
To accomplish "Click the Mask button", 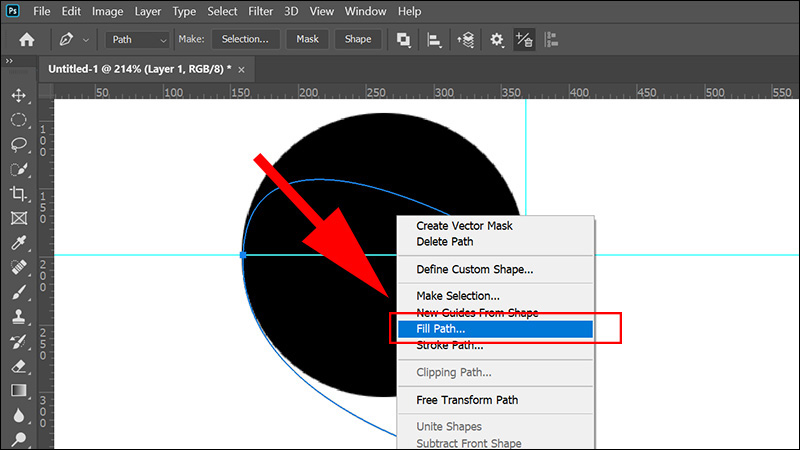I will [x=308, y=39].
